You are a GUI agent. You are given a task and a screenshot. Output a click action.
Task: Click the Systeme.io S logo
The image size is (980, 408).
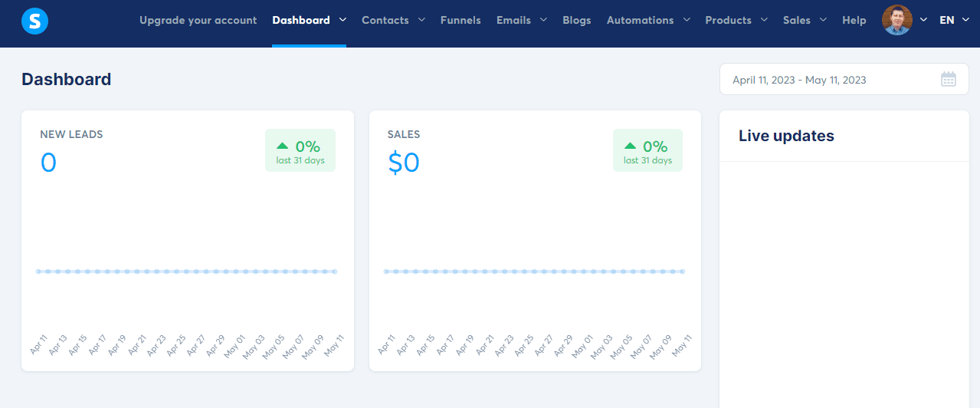click(35, 20)
